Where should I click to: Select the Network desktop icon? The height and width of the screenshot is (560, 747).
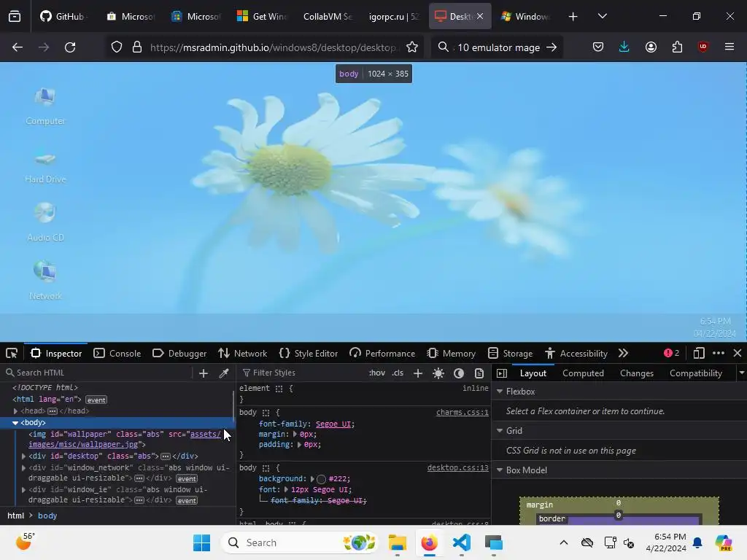click(45, 281)
